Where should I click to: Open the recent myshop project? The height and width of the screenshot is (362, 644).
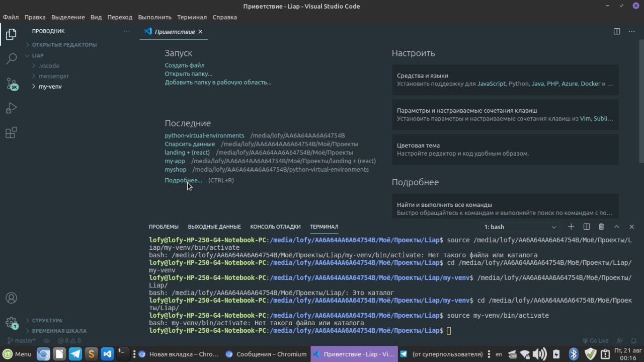pos(176,170)
